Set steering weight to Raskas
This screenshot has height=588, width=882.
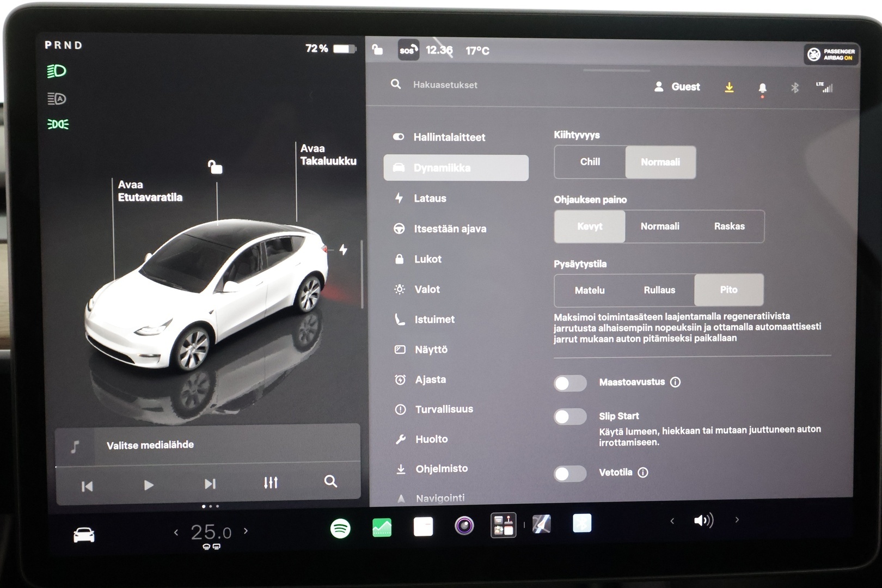[729, 226]
